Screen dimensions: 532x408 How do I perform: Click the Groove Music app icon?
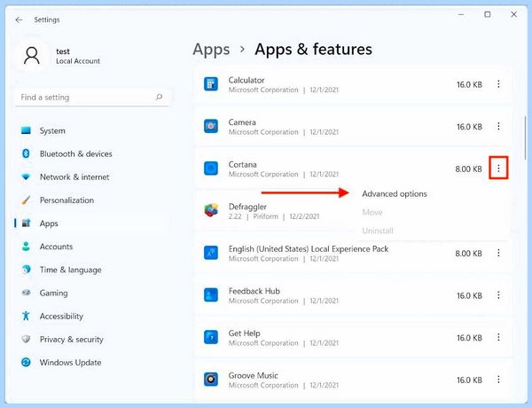pos(211,380)
